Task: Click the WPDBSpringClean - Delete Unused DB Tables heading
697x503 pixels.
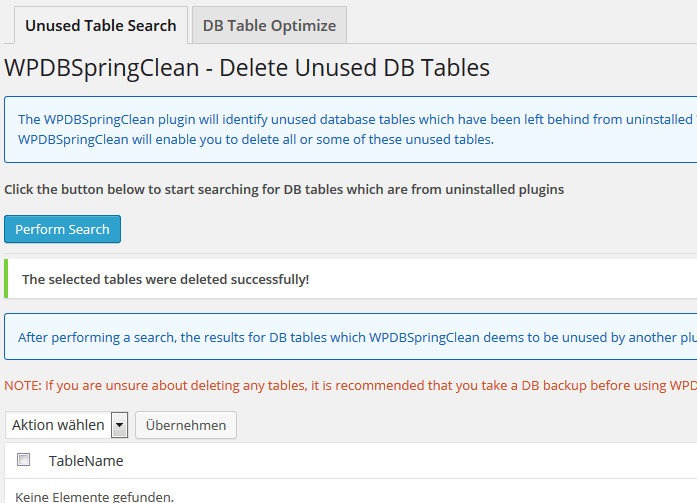Action: tap(247, 68)
